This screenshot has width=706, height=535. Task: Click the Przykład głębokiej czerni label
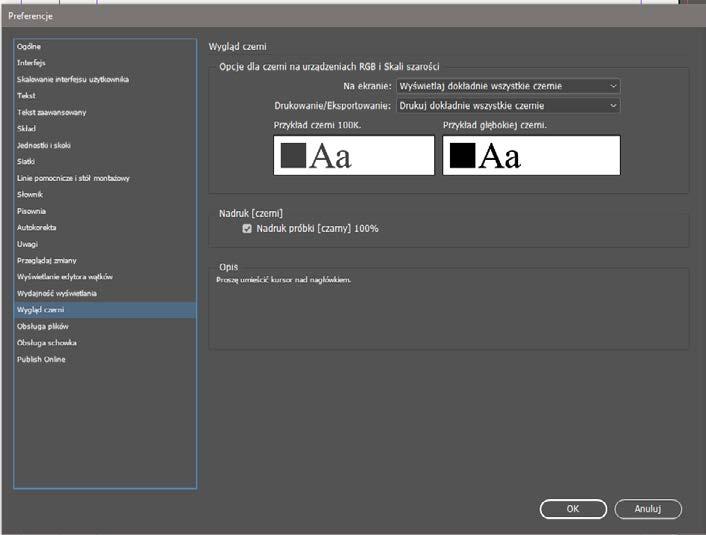coord(495,125)
